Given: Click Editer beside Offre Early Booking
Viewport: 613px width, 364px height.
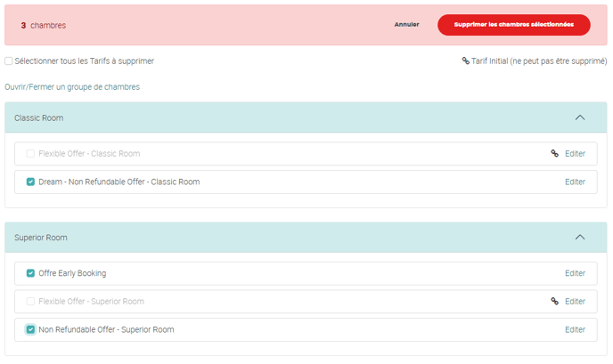Looking at the screenshot, I should click(575, 273).
